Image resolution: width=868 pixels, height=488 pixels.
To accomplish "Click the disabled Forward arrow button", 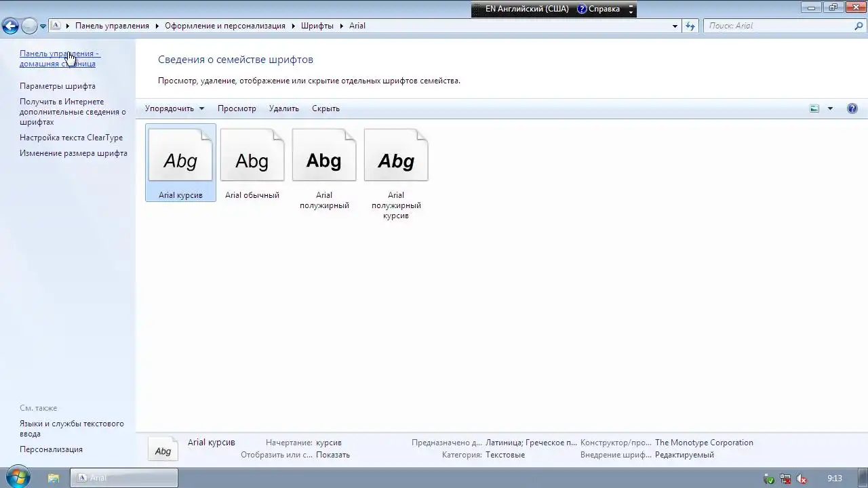I will [x=29, y=26].
